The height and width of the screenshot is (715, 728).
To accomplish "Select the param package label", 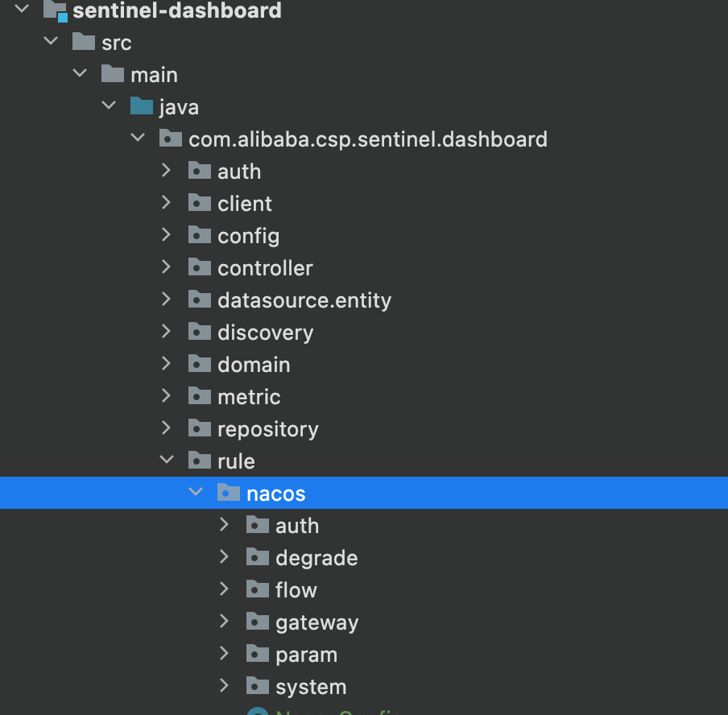I will tap(307, 655).
